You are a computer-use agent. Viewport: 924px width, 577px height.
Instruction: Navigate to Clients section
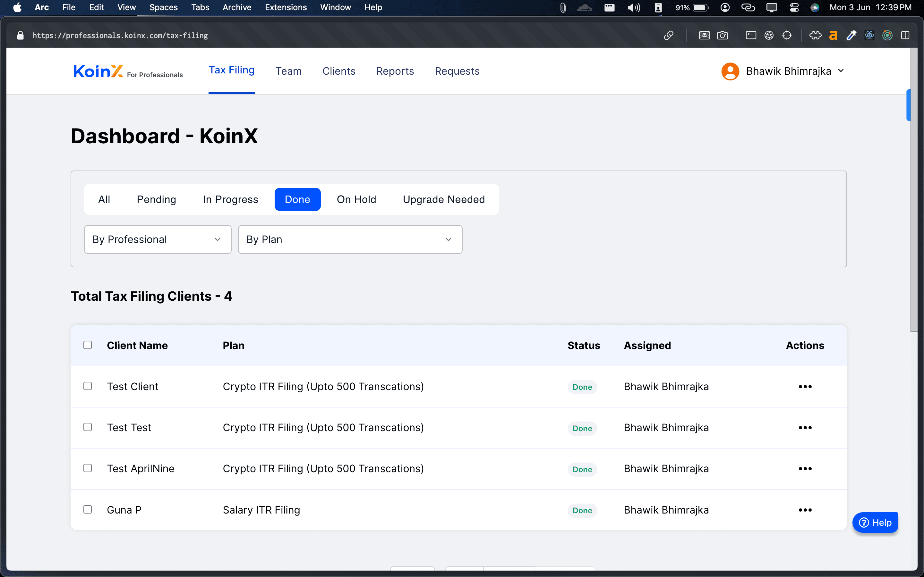point(338,71)
